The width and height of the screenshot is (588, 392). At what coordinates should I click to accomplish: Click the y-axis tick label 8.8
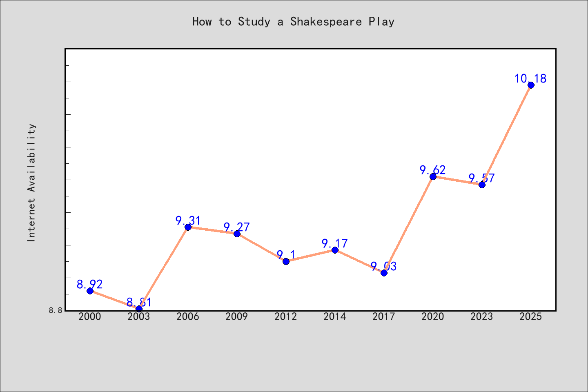(56, 310)
